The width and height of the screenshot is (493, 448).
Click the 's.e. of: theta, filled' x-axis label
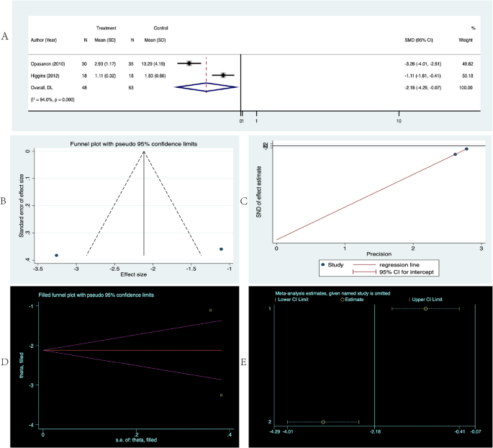(136, 440)
